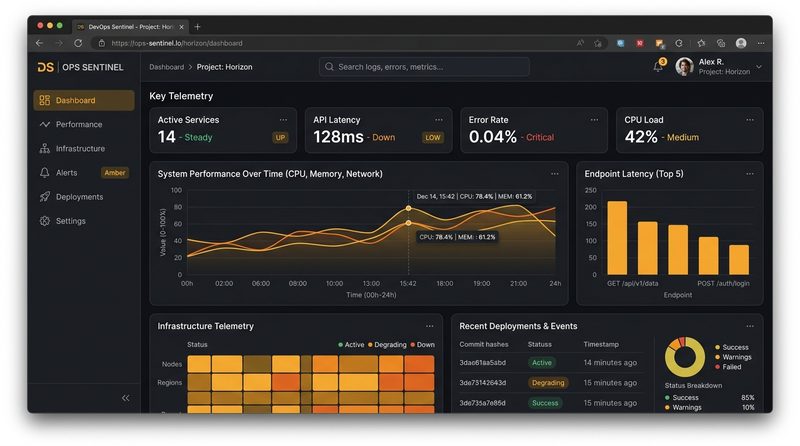Viewport: 800px width, 446px height.
Task: Click the LOW badge on API Latency
Action: [433, 138]
